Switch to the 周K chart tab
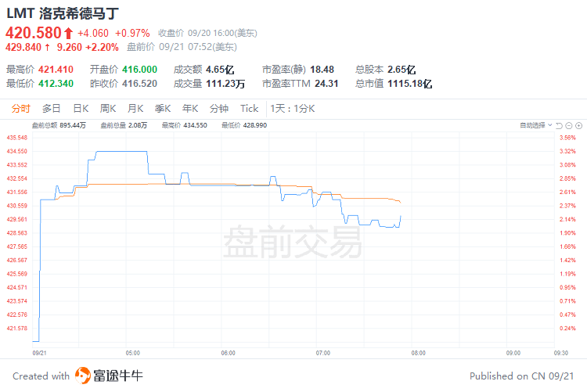Image resolution: width=587 pixels, height=392 pixels. point(108,109)
